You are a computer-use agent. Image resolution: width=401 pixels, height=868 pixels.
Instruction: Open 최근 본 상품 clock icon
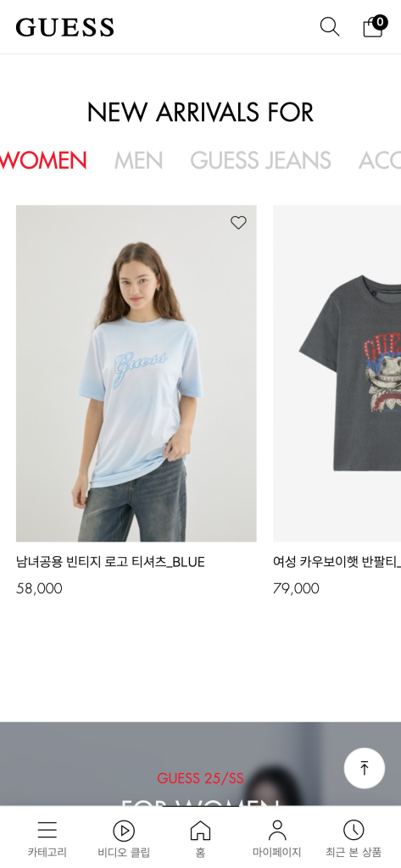point(354,830)
